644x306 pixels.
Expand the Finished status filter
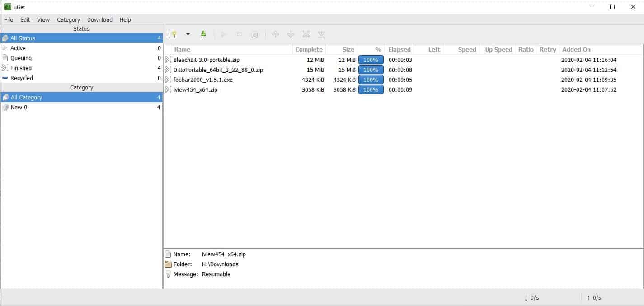tap(20, 68)
